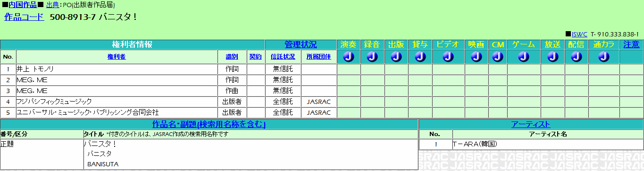Viewport: 644px width, 171px height.
Task: Open the 内国作品 link
Action: click(23, 4)
